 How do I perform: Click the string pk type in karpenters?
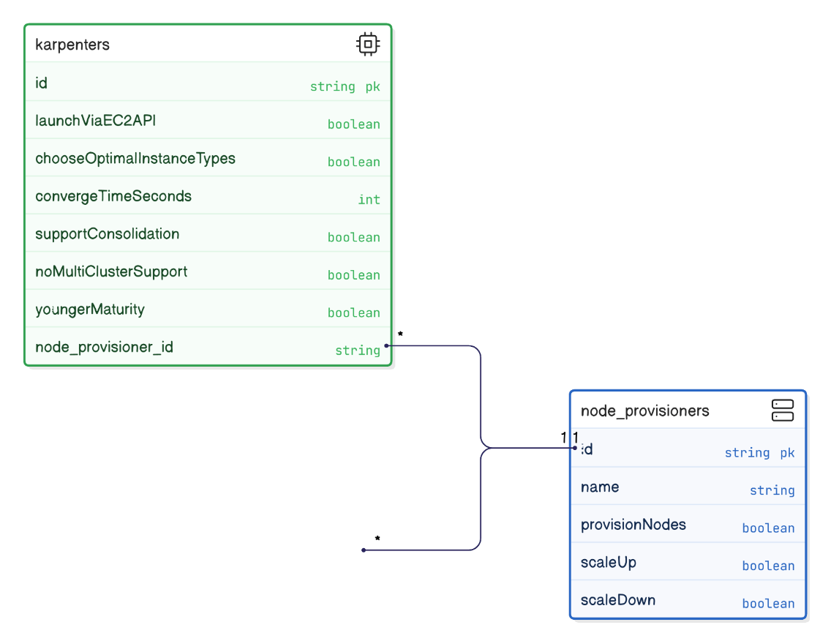pos(345,86)
